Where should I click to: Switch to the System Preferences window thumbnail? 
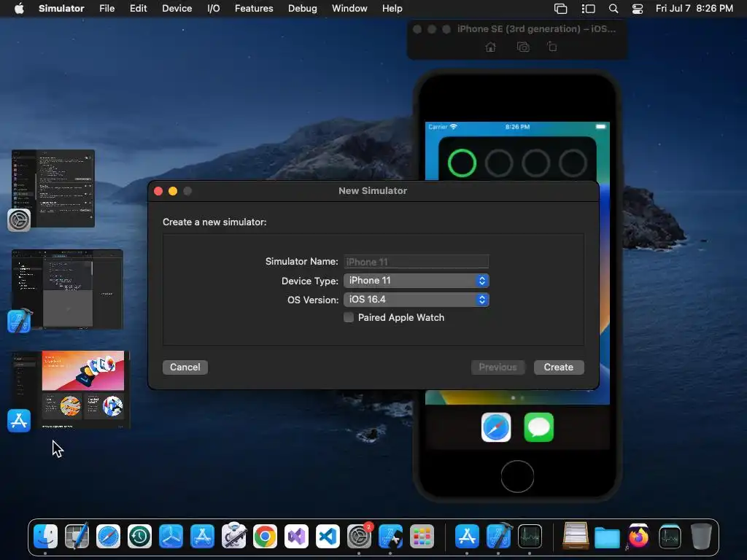pyautogui.click(x=53, y=189)
